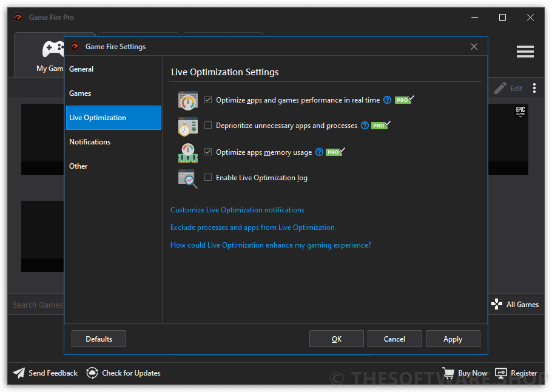This screenshot has height=392, width=552.
Task: Click the speedometer performance optimization icon
Action: click(188, 101)
